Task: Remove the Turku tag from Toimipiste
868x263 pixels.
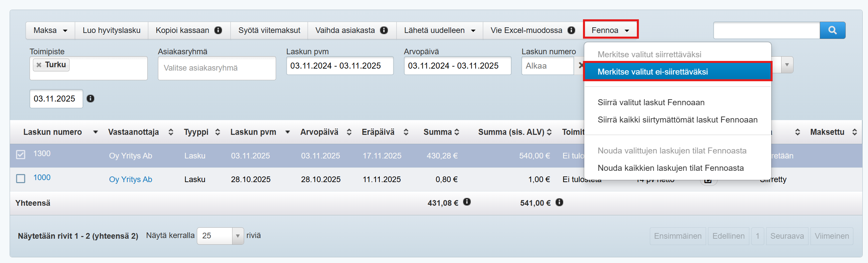Action: pyautogui.click(x=39, y=65)
